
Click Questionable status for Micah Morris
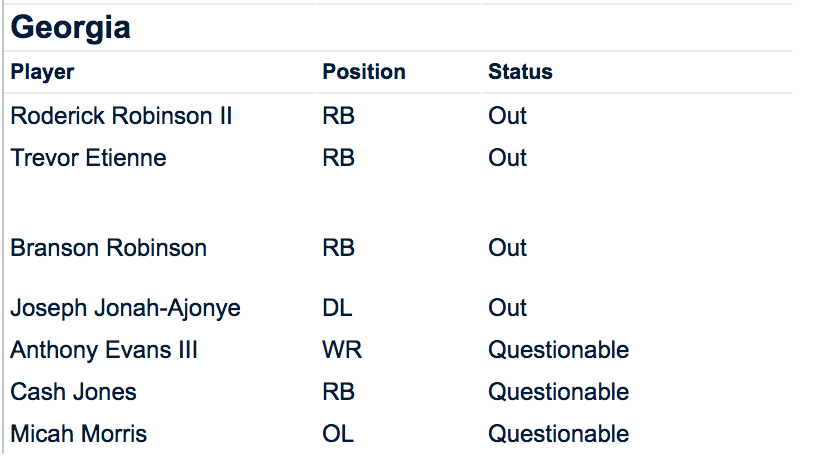click(558, 434)
